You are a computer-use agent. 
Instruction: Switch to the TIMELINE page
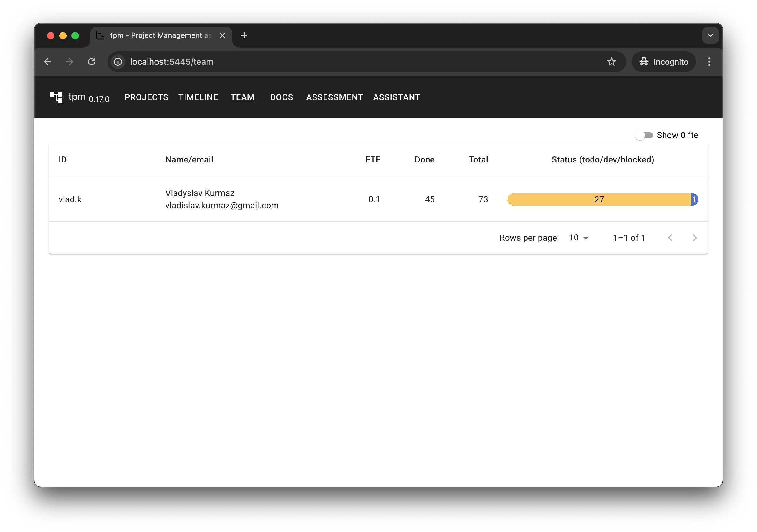coord(198,97)
